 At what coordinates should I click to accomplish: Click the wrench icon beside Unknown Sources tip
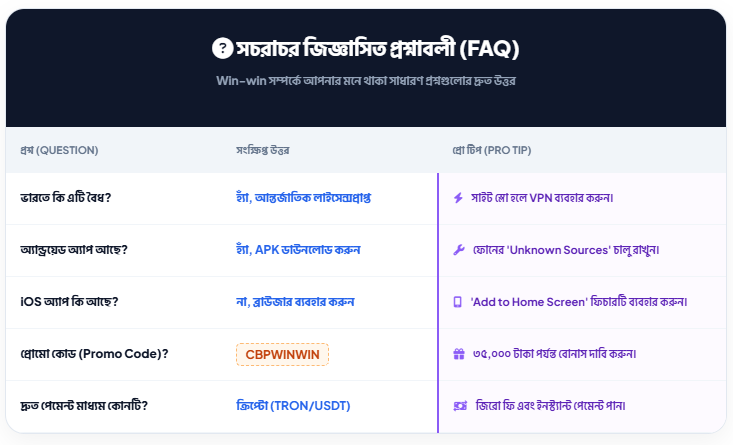[458, 249]
